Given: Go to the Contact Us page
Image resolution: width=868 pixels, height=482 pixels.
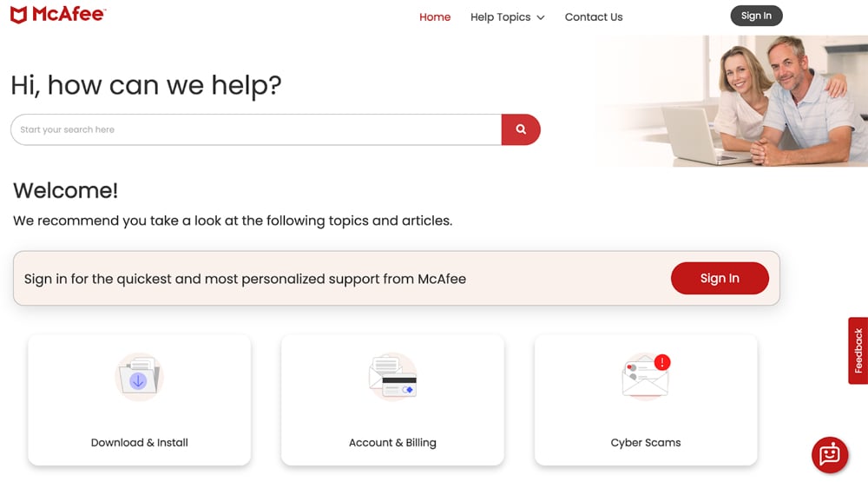Looking at the screenshot, I should (x=594, y=17).
